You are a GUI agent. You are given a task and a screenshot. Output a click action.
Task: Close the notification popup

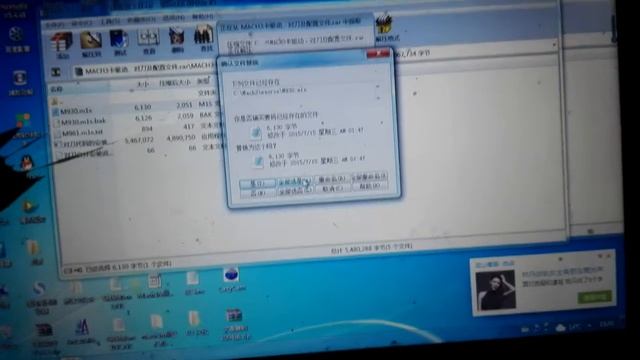pyautogui.click(x=607, y=256)
